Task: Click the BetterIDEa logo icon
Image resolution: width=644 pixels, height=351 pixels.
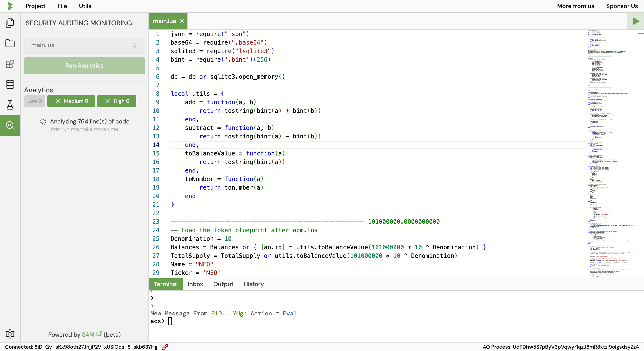Action: click(x=10, y=6)
